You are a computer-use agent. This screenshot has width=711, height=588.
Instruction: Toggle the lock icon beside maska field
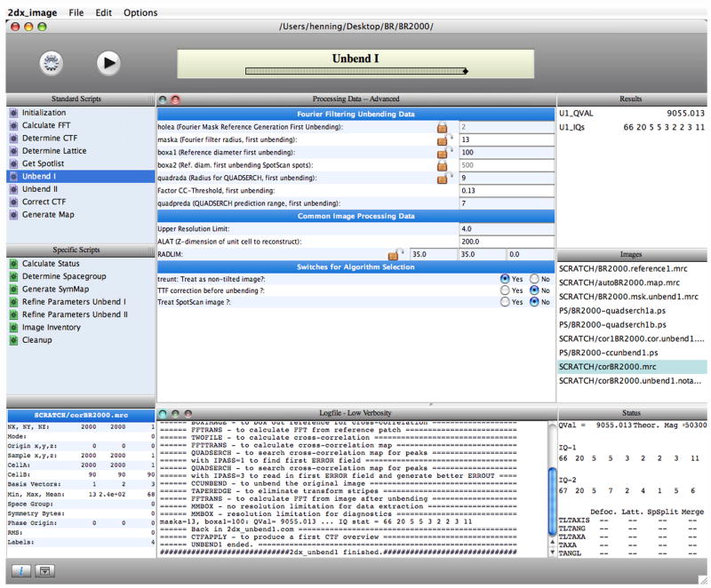point(442,139)
